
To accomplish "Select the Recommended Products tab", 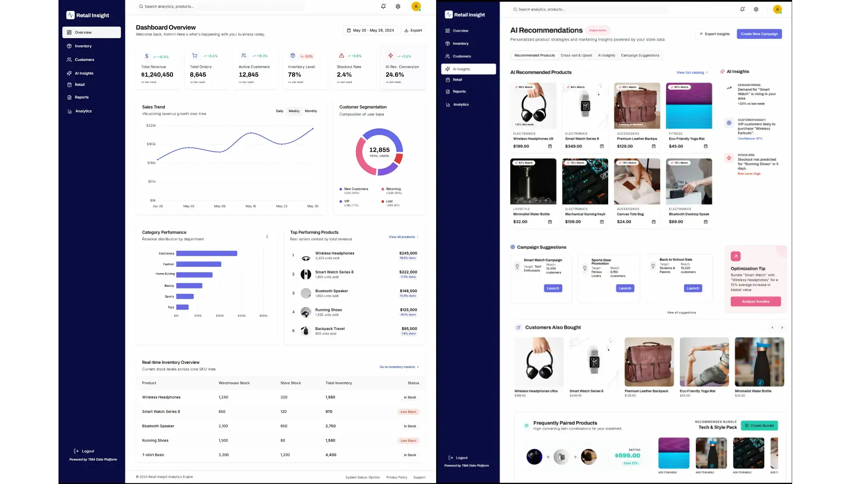I will tap(534, 55).
